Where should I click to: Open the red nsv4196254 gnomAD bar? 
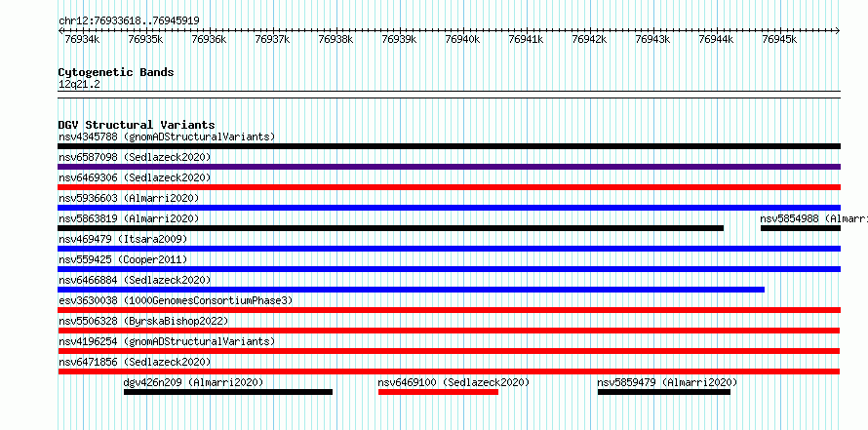pyautogui.click(x=449, y=351)
